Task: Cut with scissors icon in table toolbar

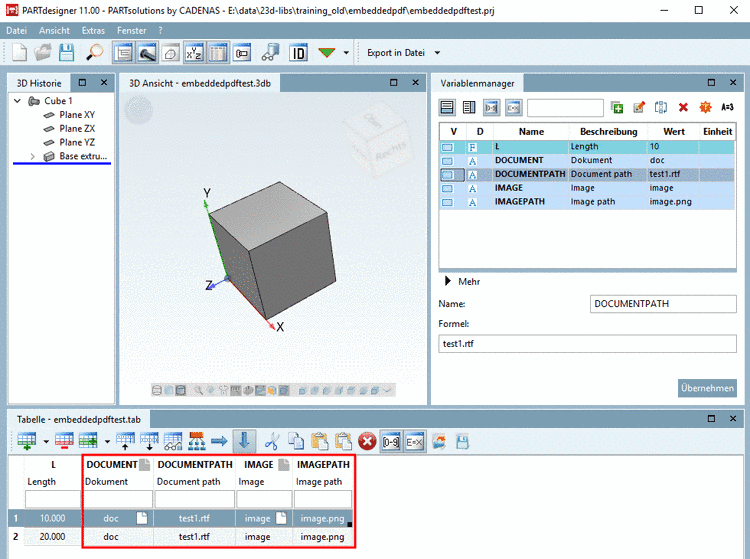Action: (272, 441)
